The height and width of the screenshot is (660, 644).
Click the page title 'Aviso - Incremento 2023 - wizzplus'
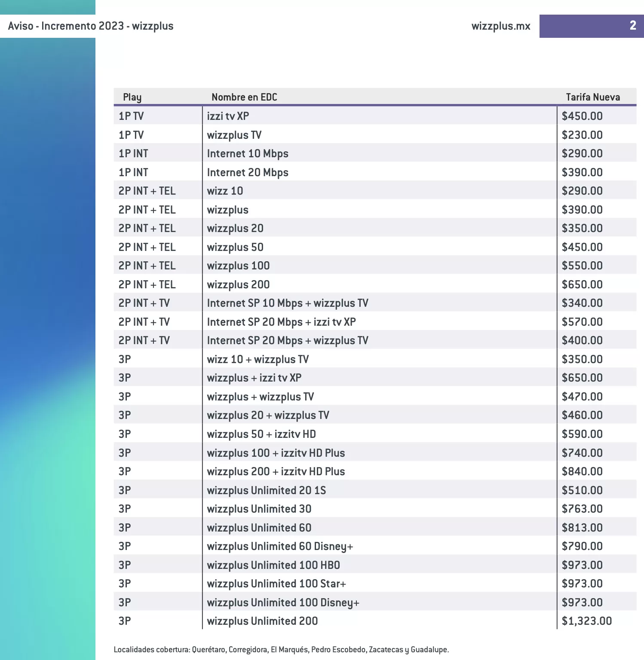click(x=91, y=26)
